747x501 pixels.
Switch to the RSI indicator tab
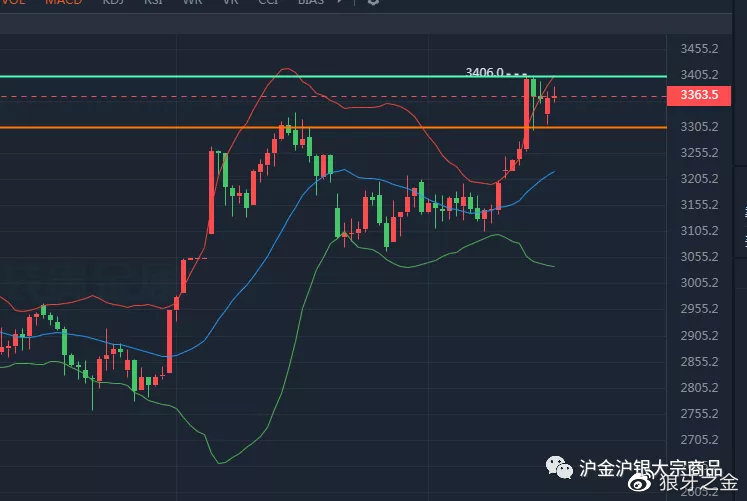click(153, 1)
